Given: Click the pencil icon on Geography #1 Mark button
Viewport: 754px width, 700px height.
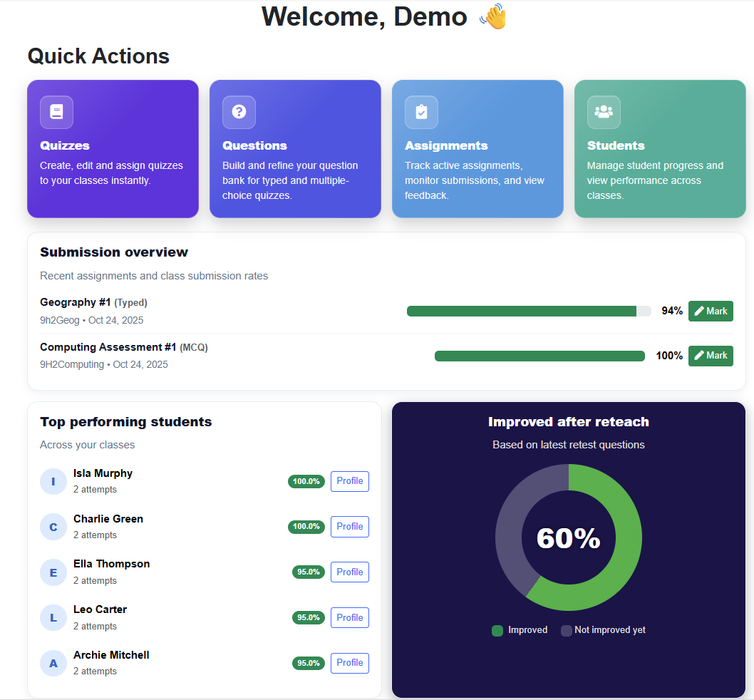Looking at the screenshot, I should point(699,311).
